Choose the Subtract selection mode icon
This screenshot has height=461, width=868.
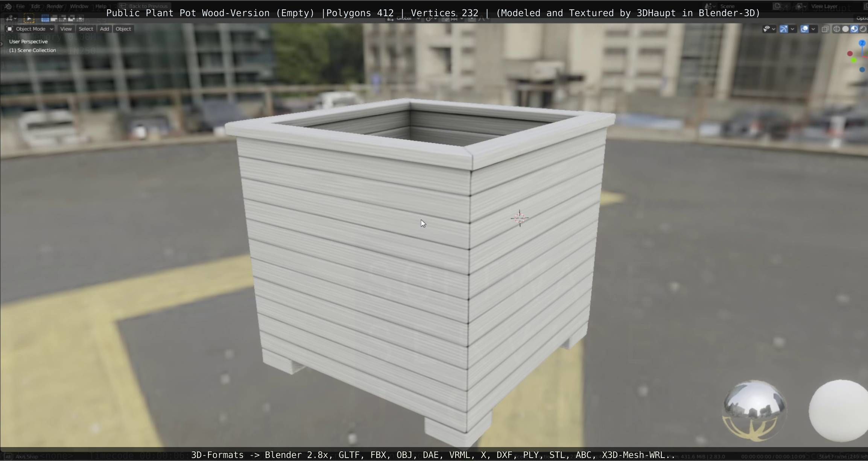click(62, 18)
